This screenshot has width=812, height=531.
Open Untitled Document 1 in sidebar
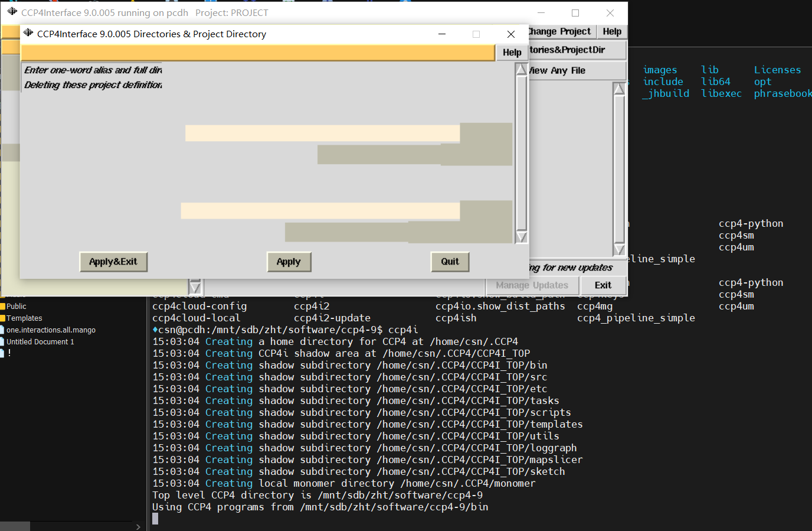coord(40,341)
